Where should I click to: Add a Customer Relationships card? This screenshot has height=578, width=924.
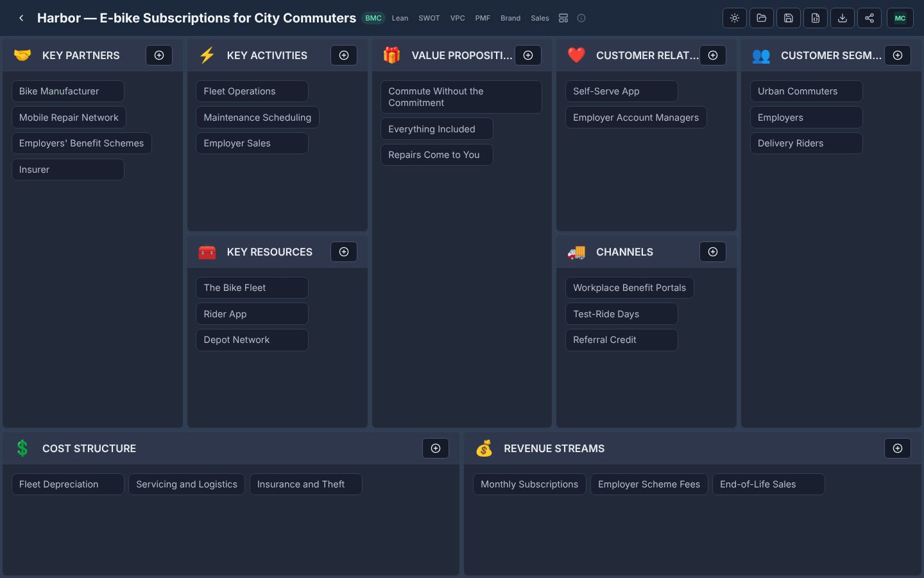point(713,55)
